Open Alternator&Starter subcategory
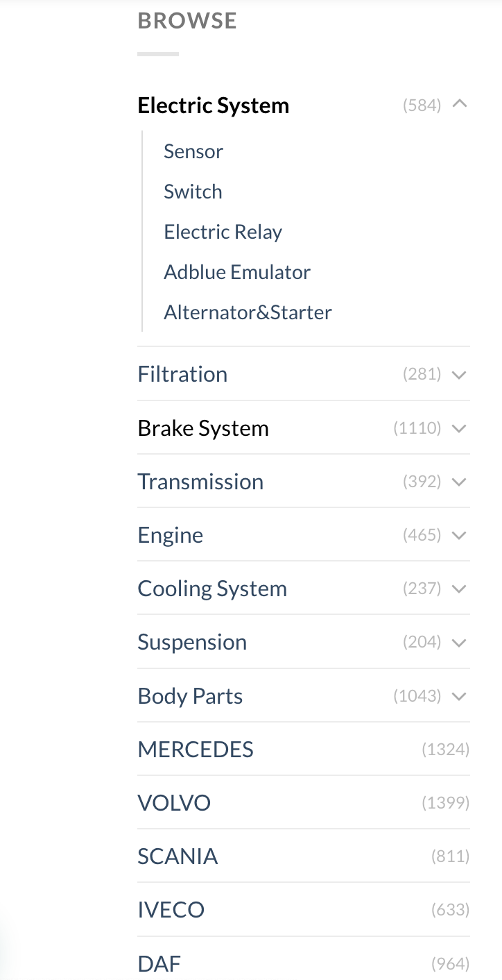This screenshot has height=980, width=502. tap(248, 312)
